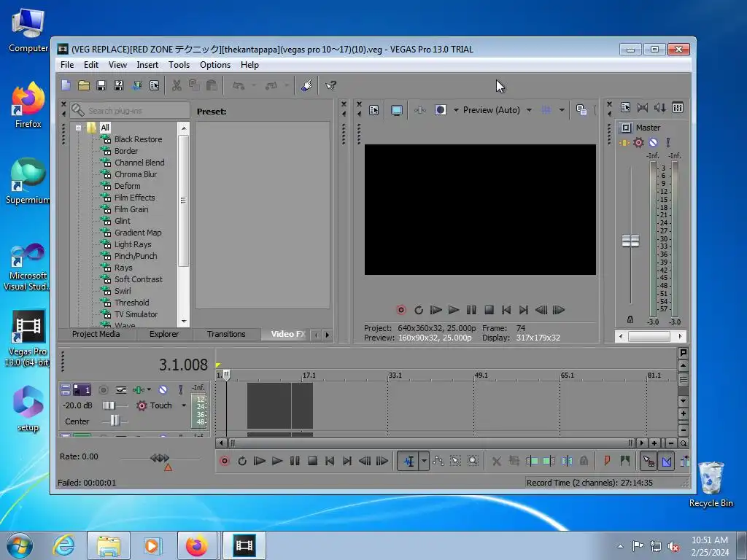Solo audio track 1
The image size is (747, 560).
click(181, 390)
